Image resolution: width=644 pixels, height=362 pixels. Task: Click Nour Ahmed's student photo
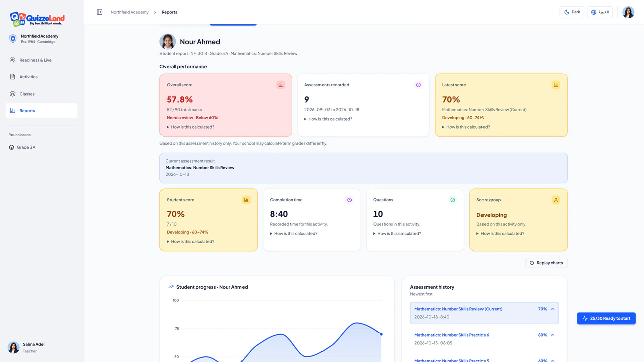pyautogui.click(x=168, y=42)
